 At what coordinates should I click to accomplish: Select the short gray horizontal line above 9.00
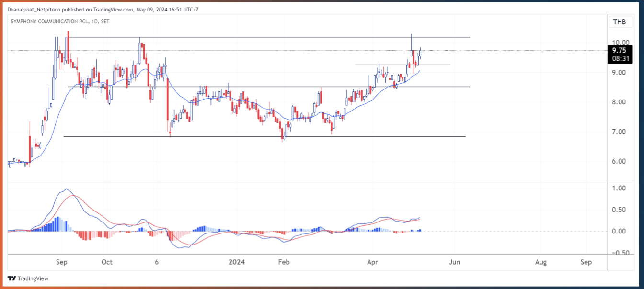(402, 65)
